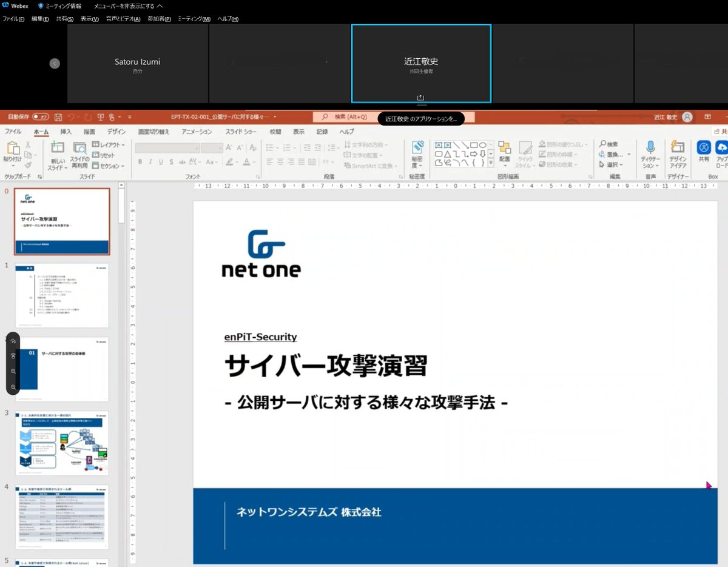Open Webex ミーティング(M) menu
Viewport: 728px width, 567px height.
point(194,19)
